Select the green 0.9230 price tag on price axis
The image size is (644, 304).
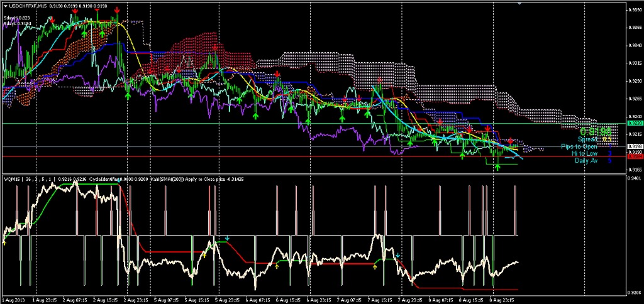coord(633,124)
